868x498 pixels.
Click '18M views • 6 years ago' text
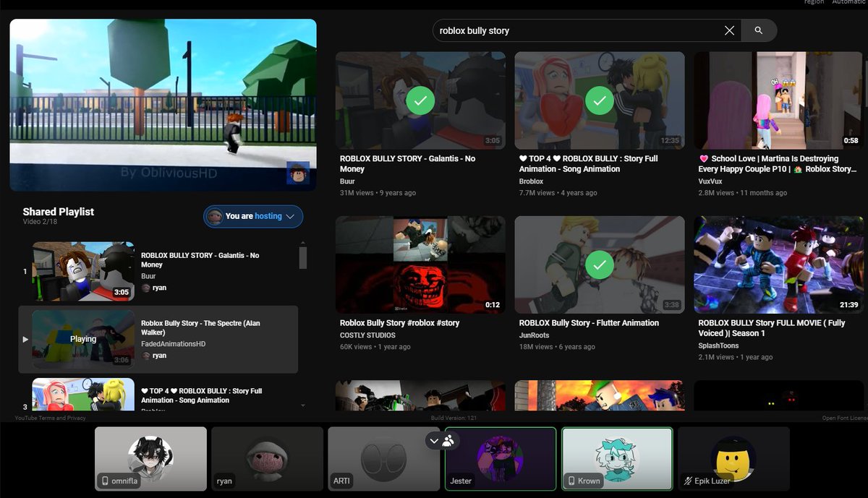[x=557, y=347]
